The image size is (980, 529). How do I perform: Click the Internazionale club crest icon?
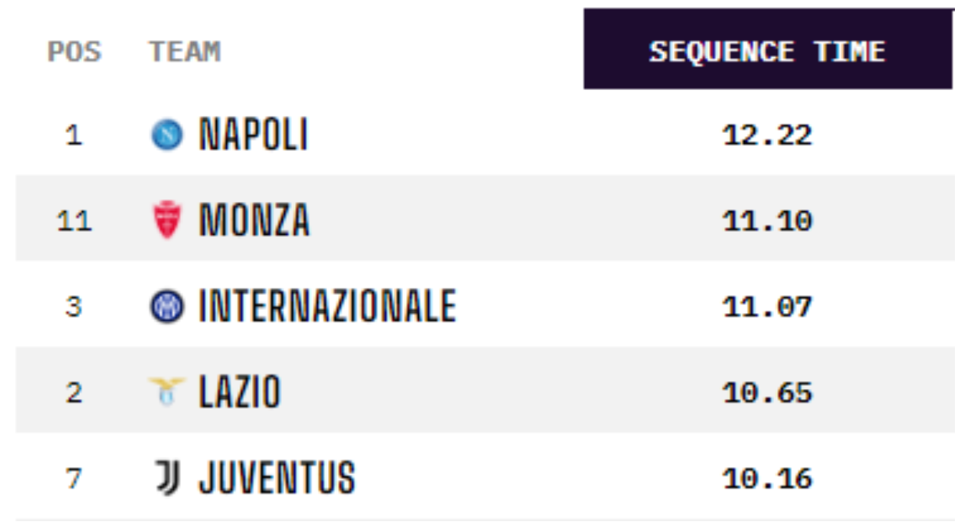coord(167,307)
